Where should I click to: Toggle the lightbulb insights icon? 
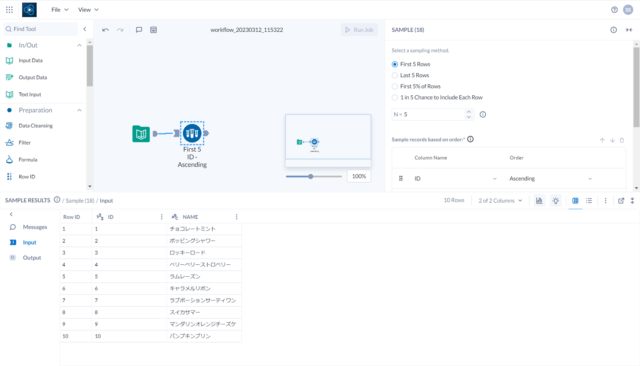point(556,200)
